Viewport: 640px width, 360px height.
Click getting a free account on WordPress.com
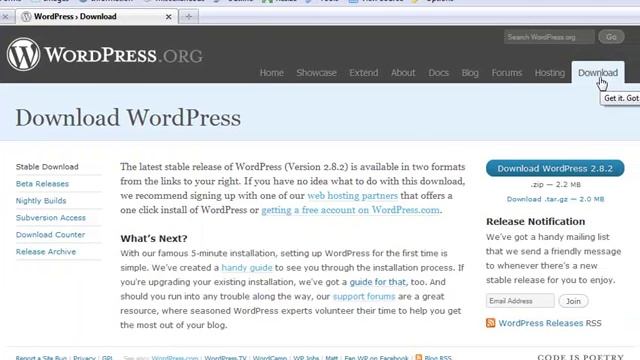pos(350,210)
